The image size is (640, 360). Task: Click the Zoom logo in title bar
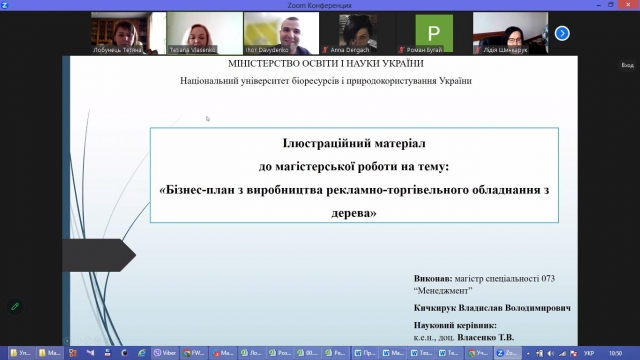pyautogui.click(x=4, y=5)
